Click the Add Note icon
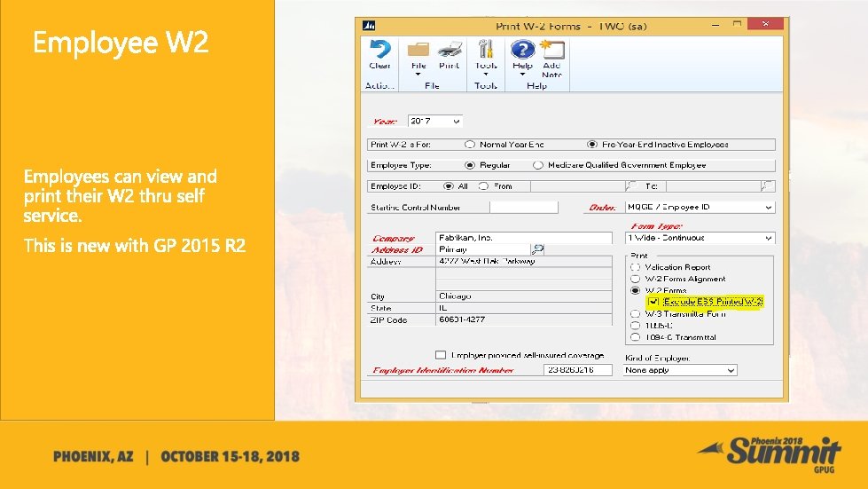The height and width of the screenshot is (489, 868). [551, 50]
